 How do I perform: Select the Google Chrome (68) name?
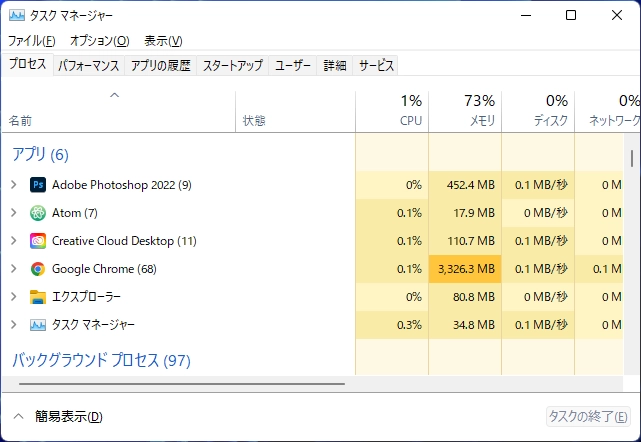[104, 269]
